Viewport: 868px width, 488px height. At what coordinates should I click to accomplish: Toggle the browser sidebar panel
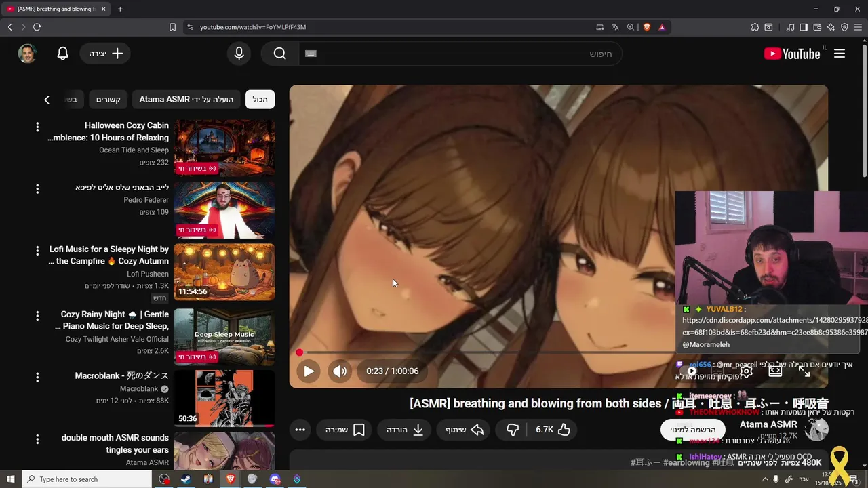(x=804, y=27)
